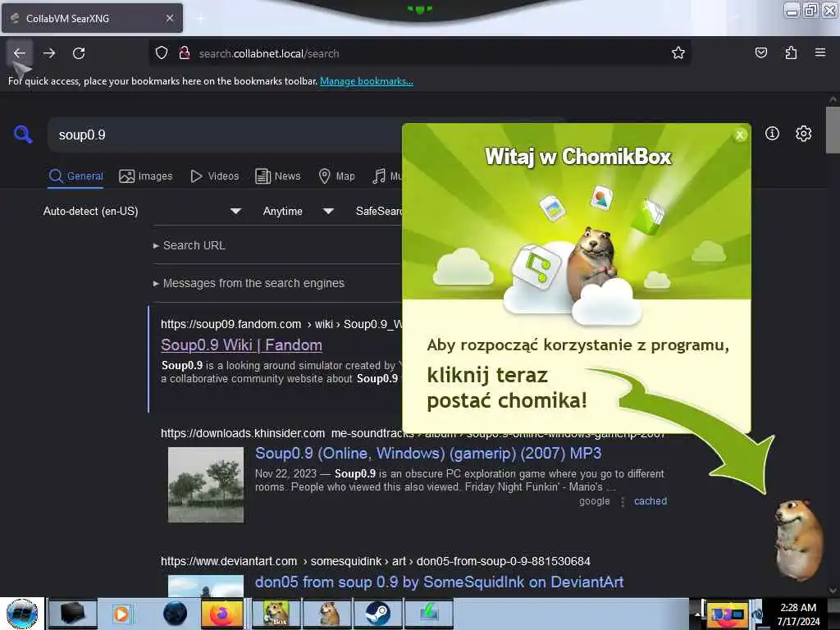Image resolution: width=840 pixels, height=630 pixels.
Task: Click the blue magnifier search icon
Action: coord(23,134)
